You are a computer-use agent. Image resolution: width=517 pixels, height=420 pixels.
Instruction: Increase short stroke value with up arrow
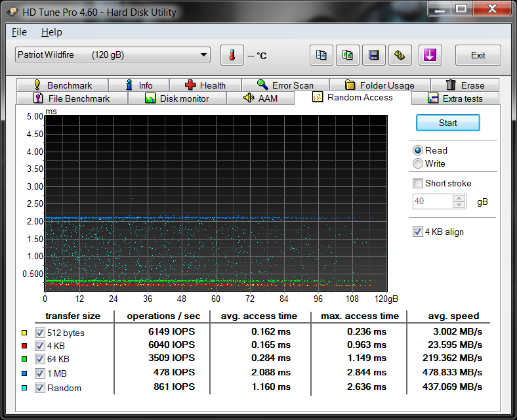[x=459, y=198]
